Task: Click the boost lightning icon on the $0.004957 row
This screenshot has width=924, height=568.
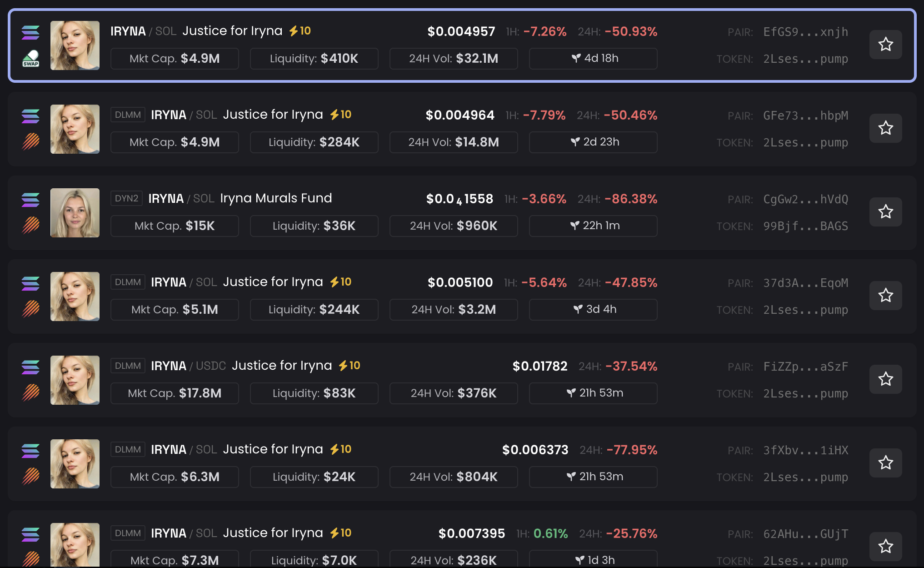Action: coord(294,31)
